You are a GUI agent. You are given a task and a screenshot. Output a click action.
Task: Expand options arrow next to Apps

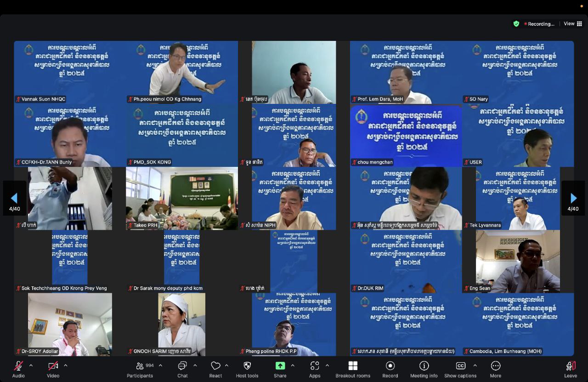tap(327, 365)
